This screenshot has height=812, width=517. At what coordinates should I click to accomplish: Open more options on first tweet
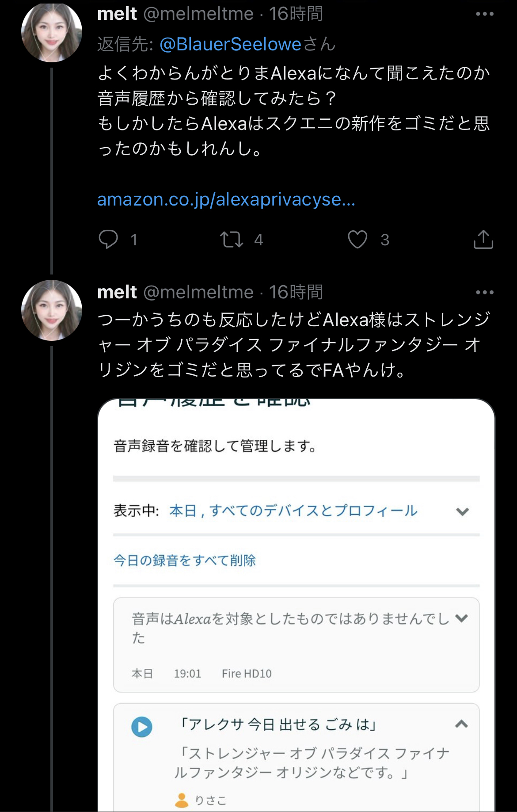point(484,14)
